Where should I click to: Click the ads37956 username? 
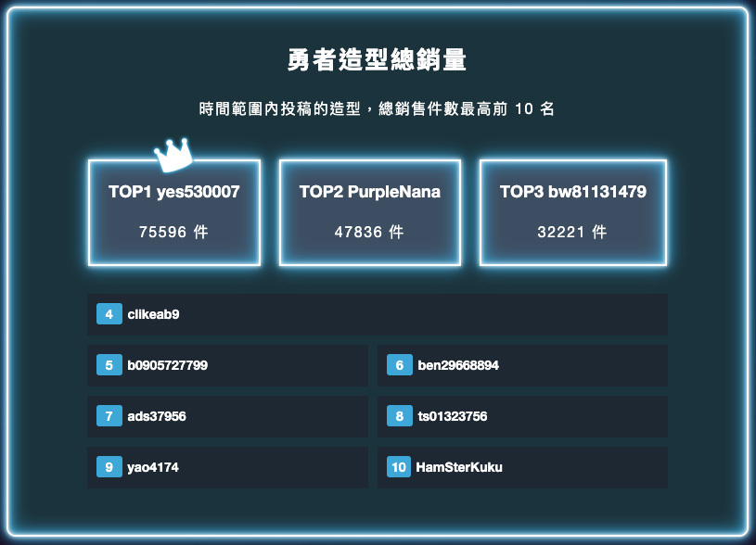coord(157,416)
